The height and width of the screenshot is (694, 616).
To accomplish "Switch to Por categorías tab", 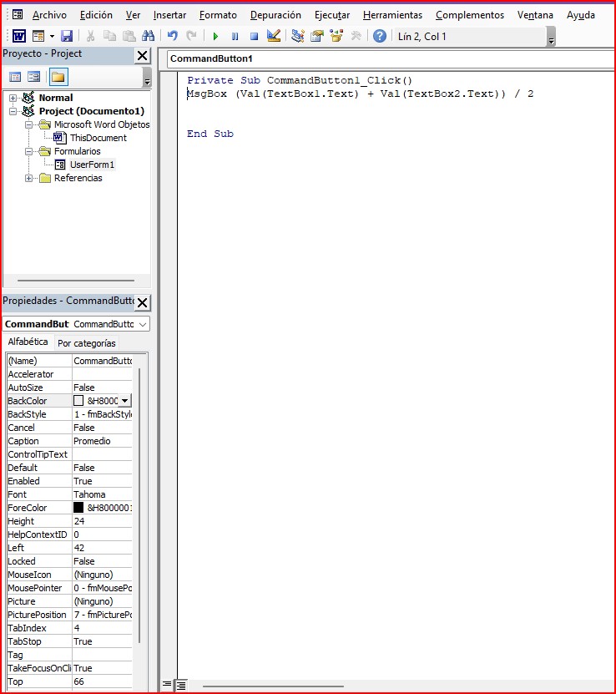I will pyautogui.click(x=87, y=343).
